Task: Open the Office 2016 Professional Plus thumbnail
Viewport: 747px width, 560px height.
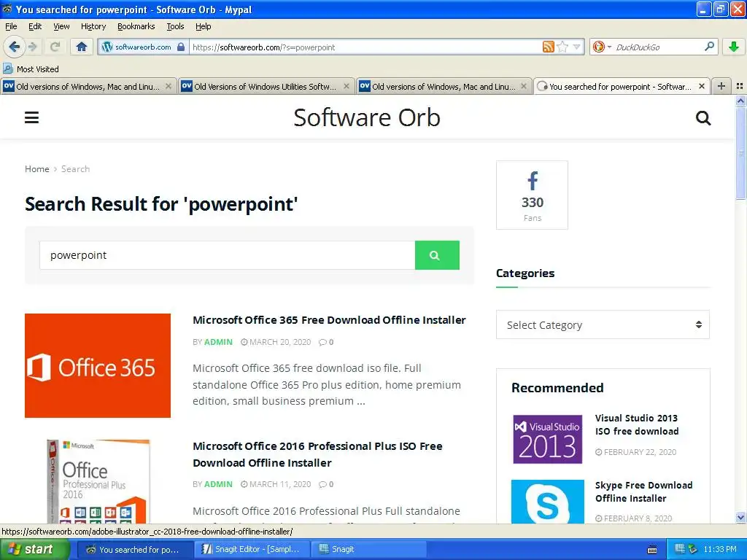Action: tap(98, 481)
